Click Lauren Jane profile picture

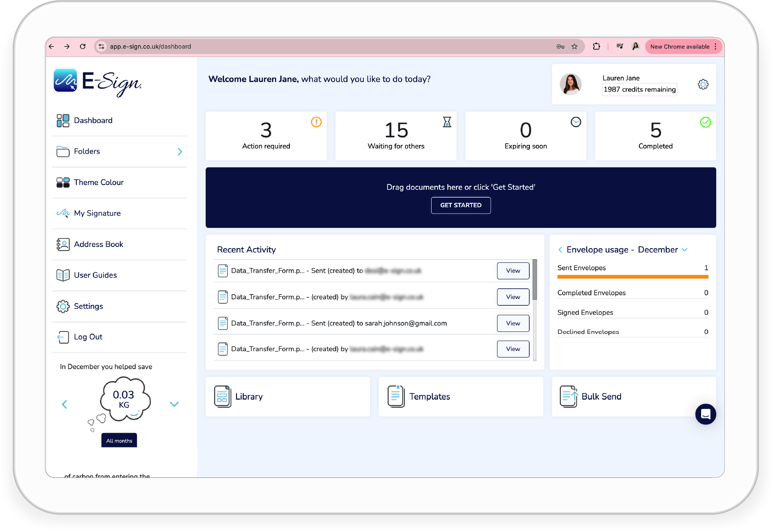point(571,84)
